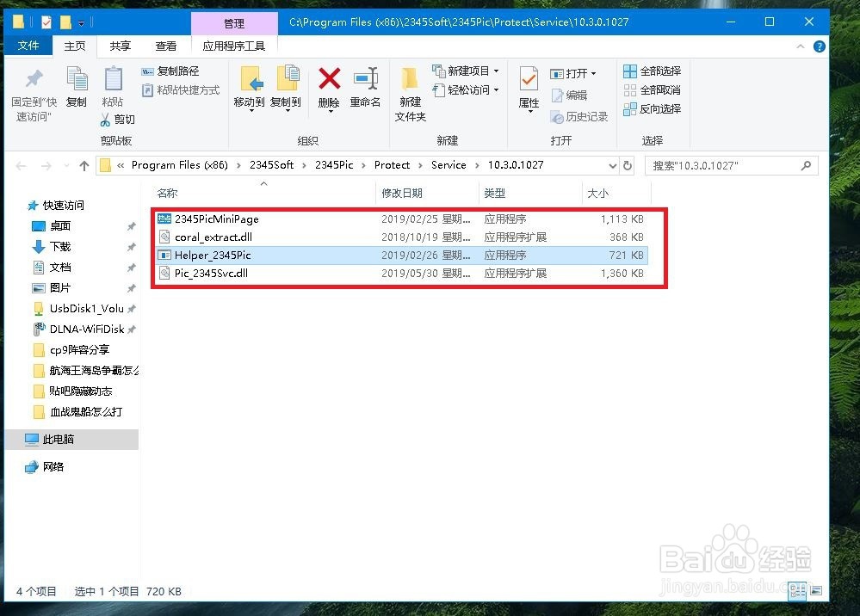Click the 管理 contextual tab header

234,23
